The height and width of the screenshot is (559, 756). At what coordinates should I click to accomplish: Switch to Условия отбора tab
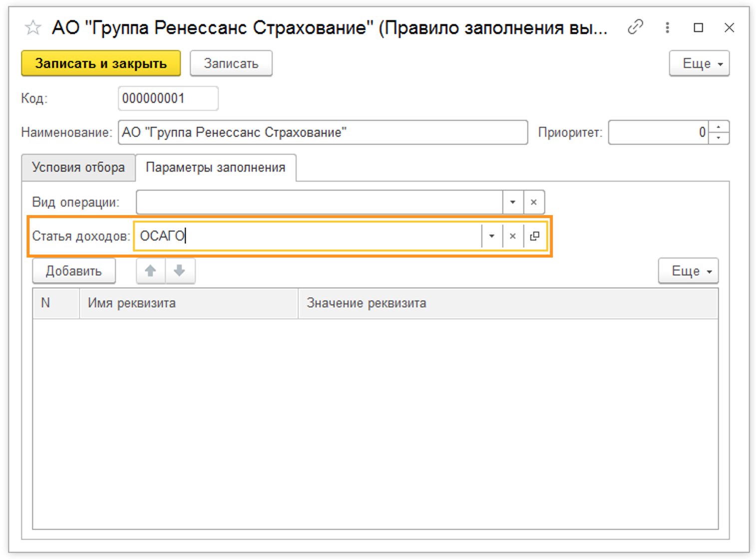click(x=78, y=167)
